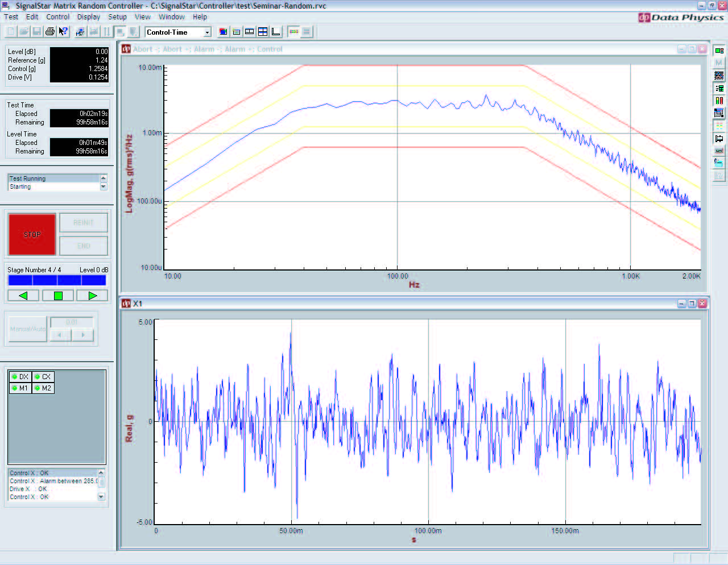The image size is (728, 565).
Task: Click the blue stage progress bar
Action: tap(57, 280)
